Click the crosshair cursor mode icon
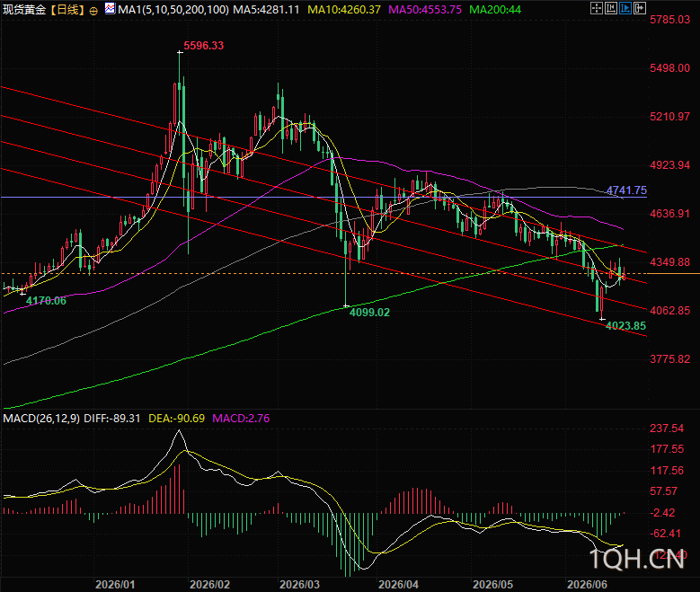This screenshot has width=700, height=592. pos(597,8)
